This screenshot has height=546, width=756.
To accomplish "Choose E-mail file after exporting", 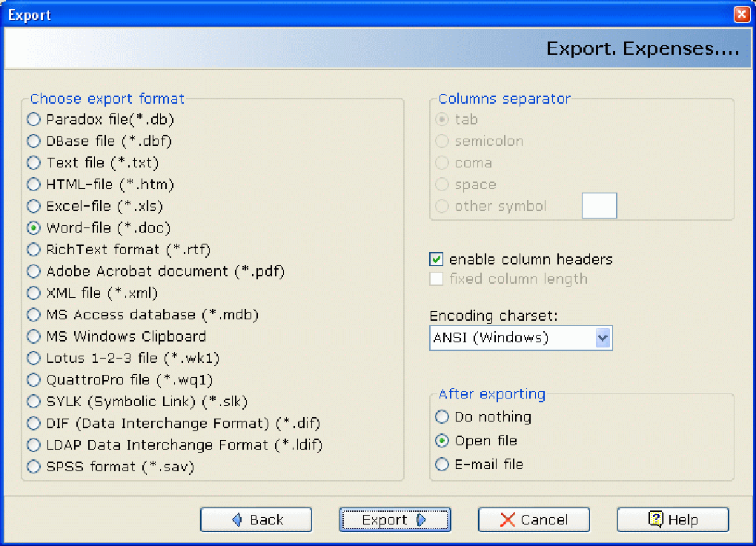I will point(442,465).
